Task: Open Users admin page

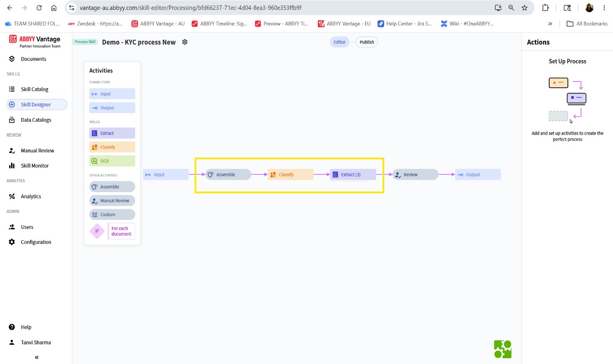Action: pyautogui.click(x=27, y=227)
